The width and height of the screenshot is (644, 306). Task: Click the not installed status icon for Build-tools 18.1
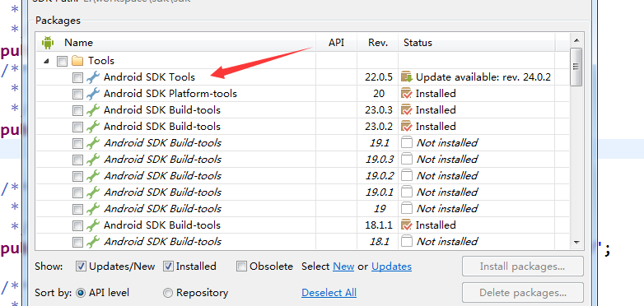(407, 242)
